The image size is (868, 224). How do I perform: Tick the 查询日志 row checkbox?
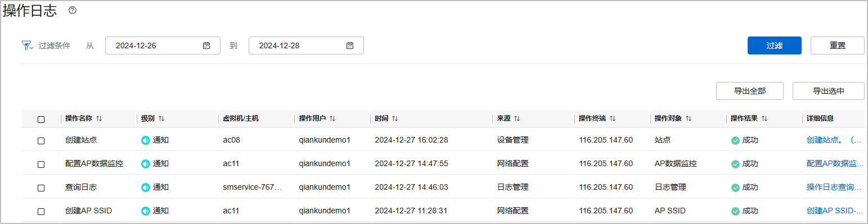(x=41, y=188)
